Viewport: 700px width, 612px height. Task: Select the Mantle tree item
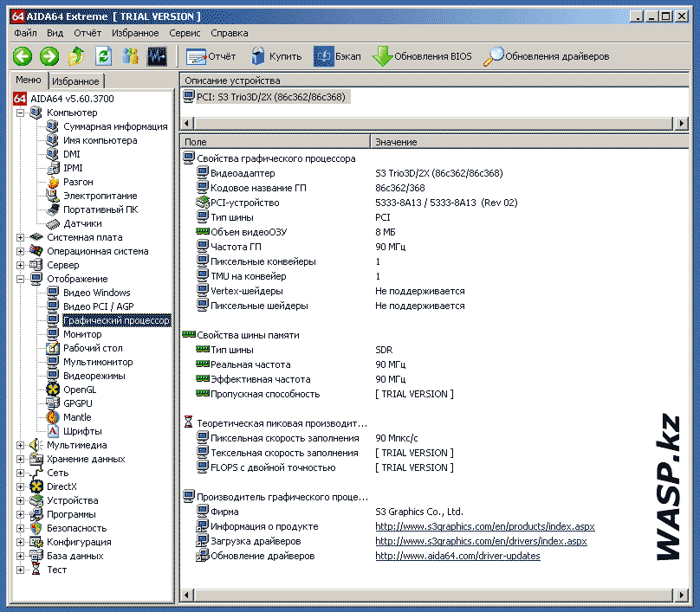pos(77,417)
